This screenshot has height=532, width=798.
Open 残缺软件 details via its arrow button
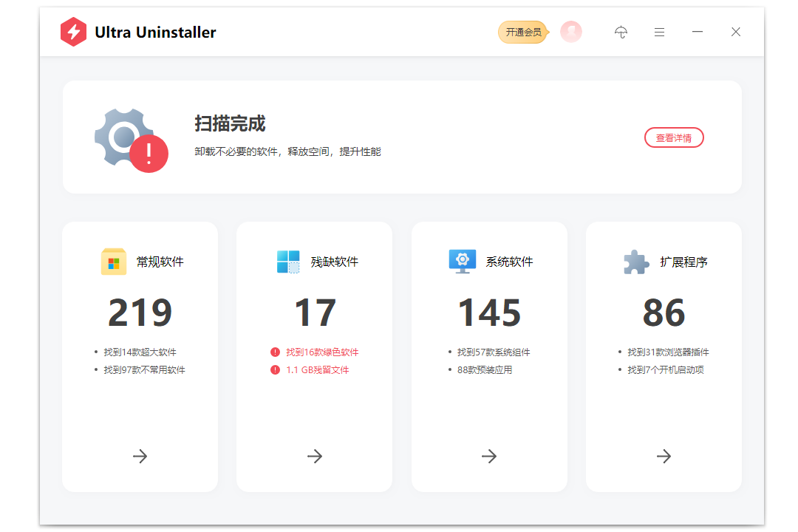pos(314,457)
